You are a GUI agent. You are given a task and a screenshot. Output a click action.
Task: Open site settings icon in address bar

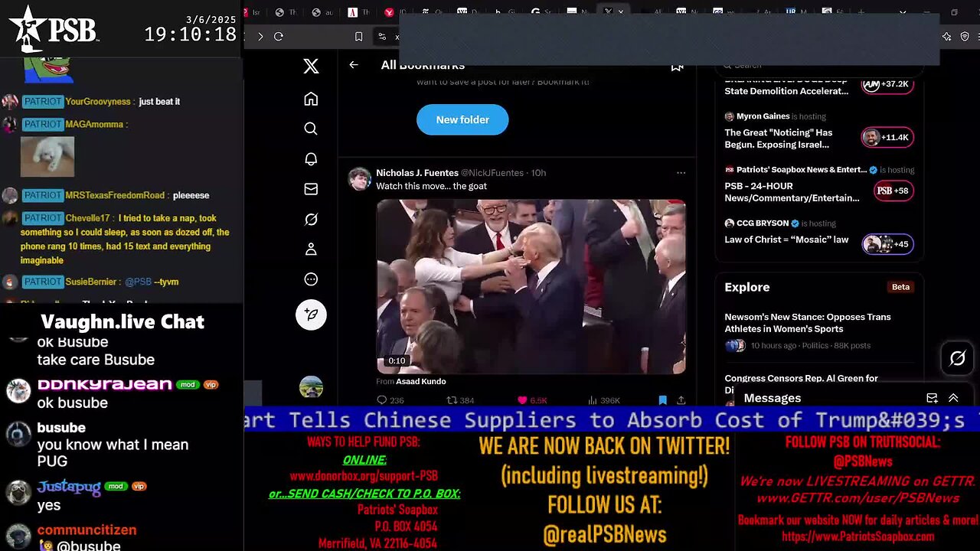(x=382, y=37)
